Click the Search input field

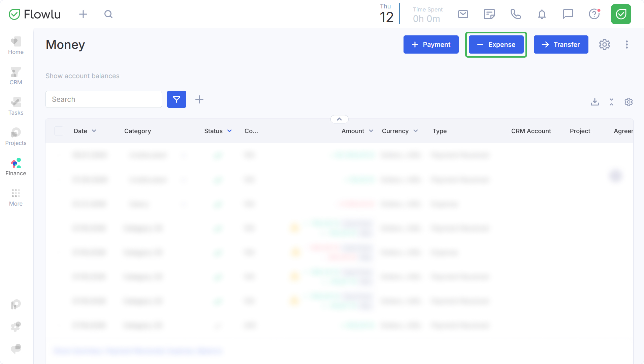point(104,99)
